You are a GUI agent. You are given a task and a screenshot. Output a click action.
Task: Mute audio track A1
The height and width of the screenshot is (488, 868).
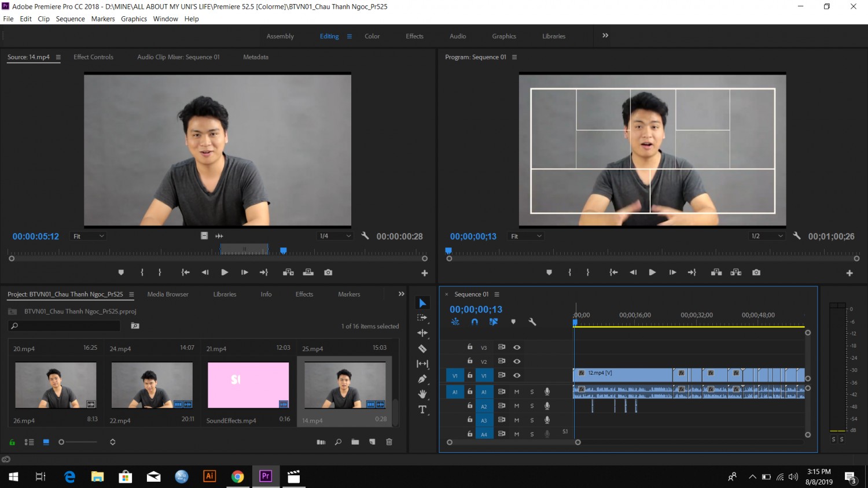pos(517,391)
